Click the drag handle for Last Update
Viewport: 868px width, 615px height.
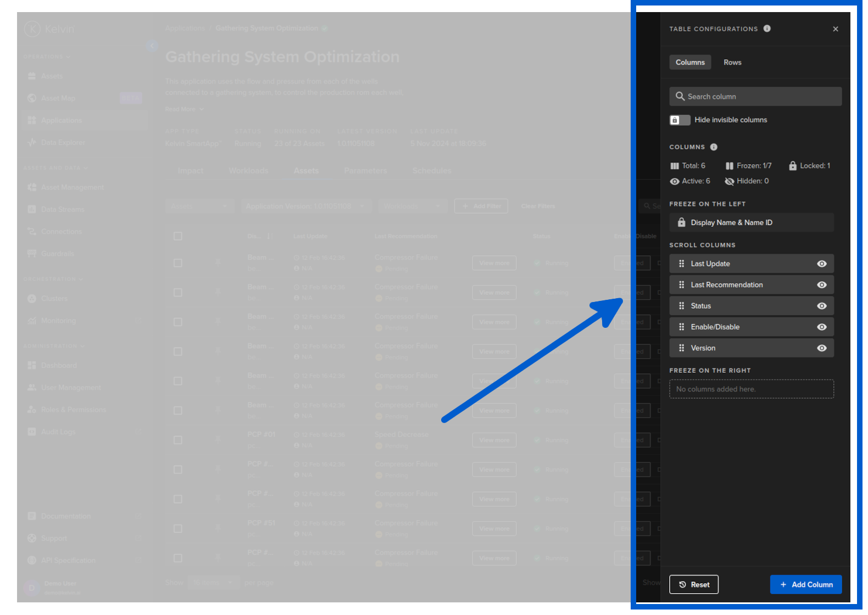(681, 264)
